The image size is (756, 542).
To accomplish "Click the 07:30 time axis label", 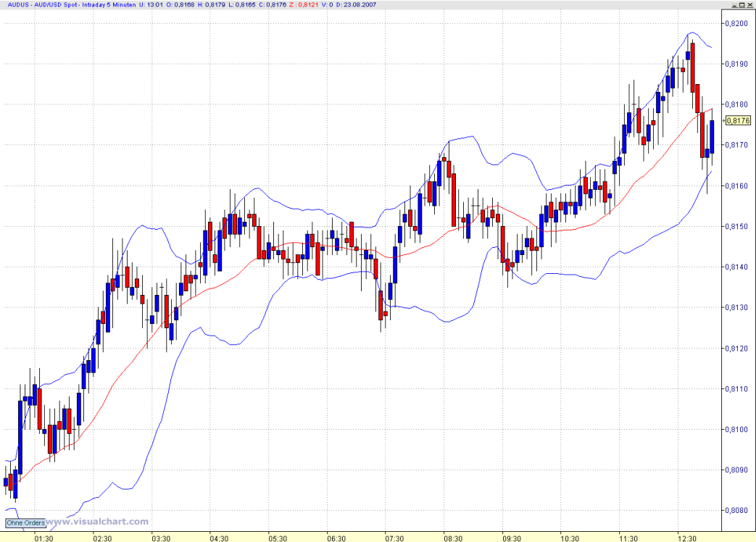I will coord(394,538).
